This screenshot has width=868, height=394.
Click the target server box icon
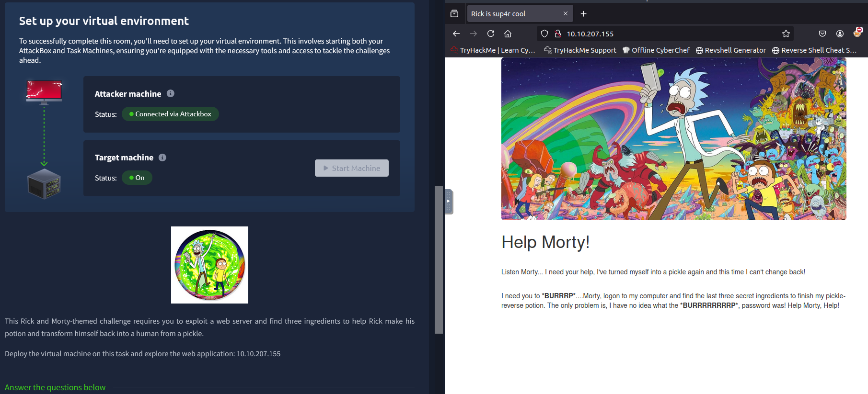click(x=44, y=184)
